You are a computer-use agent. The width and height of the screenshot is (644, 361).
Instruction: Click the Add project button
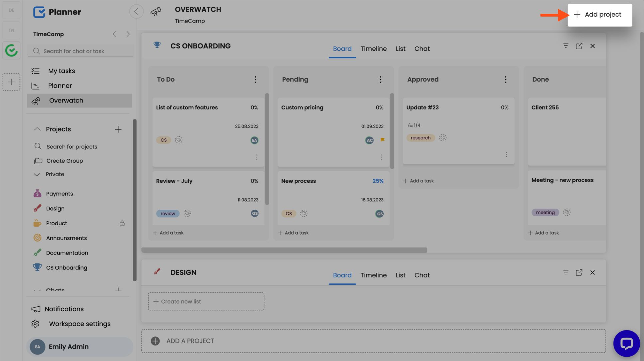[x=600, y=15]
